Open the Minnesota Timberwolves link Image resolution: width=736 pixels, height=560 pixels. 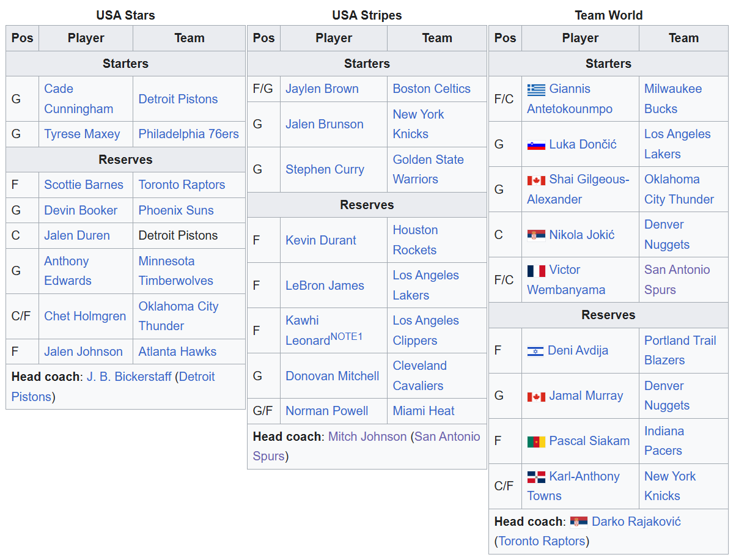coord(176,271)
